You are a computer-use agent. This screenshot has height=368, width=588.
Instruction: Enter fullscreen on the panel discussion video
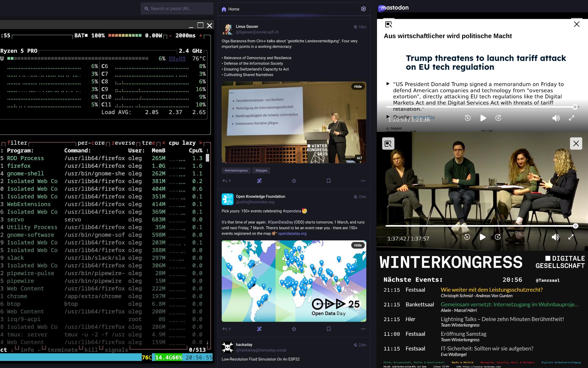click(x=571, y=237)
